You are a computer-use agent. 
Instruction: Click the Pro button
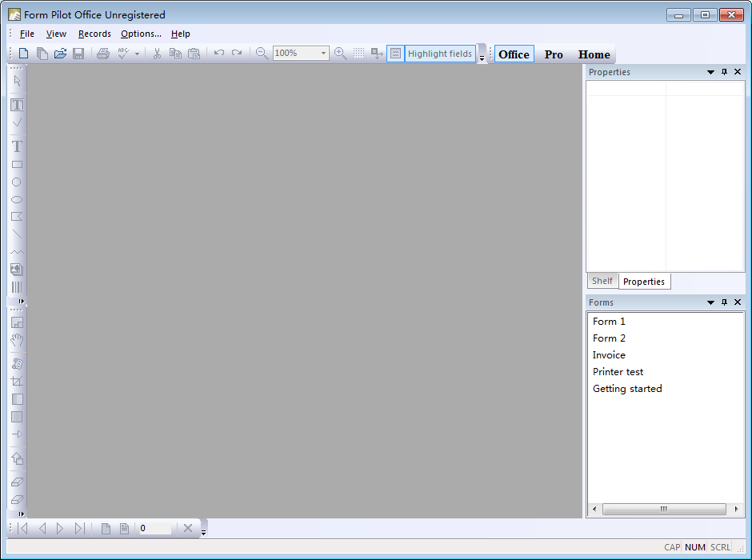point(554,54)
